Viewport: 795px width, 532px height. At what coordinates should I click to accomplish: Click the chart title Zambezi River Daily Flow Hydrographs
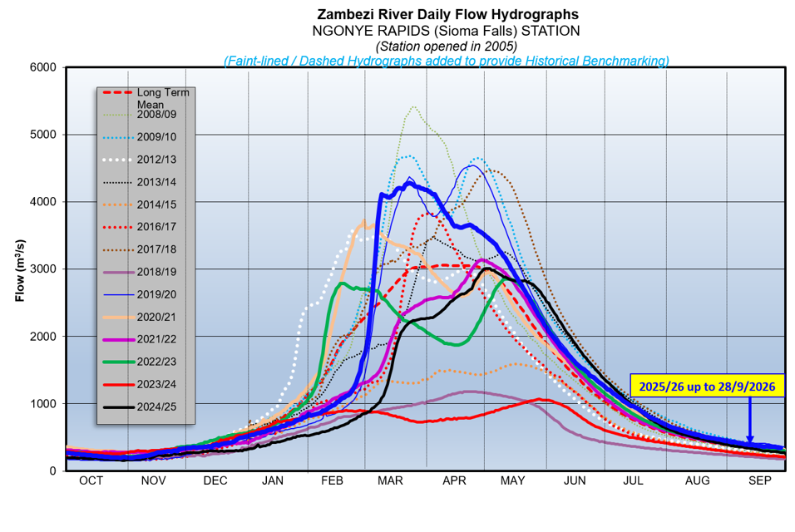point(447,14)
